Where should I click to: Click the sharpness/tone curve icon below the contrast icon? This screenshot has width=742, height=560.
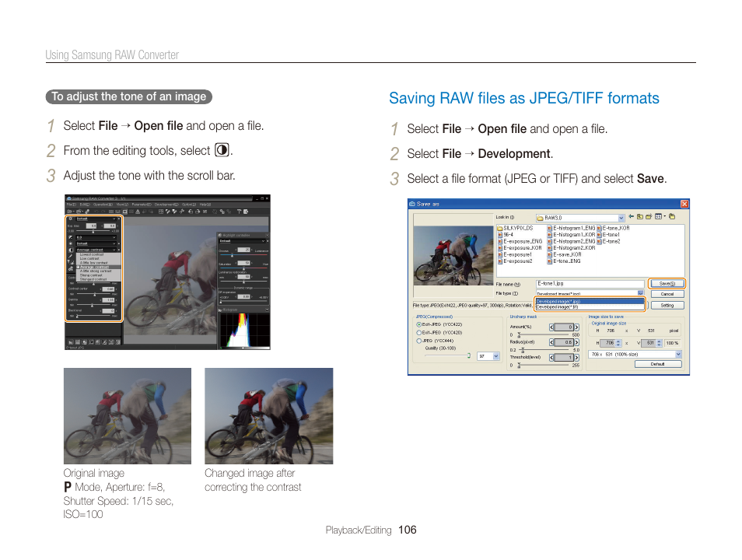pyautogui.click(x=71, y=262)
